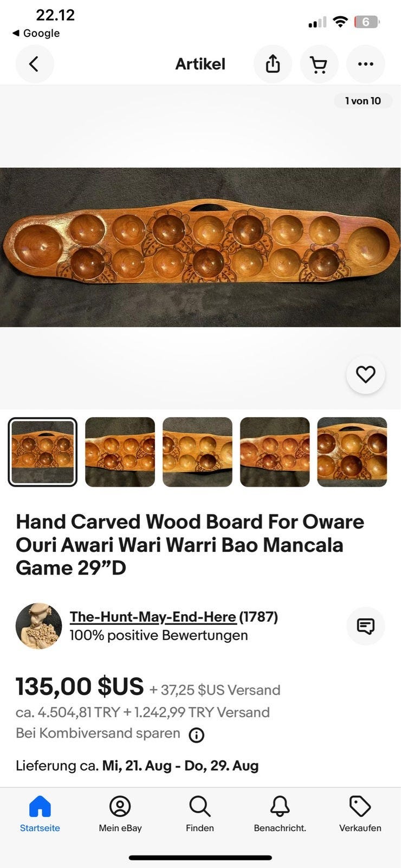Open the main mancala board photo
401x868 pixels.
200,247
